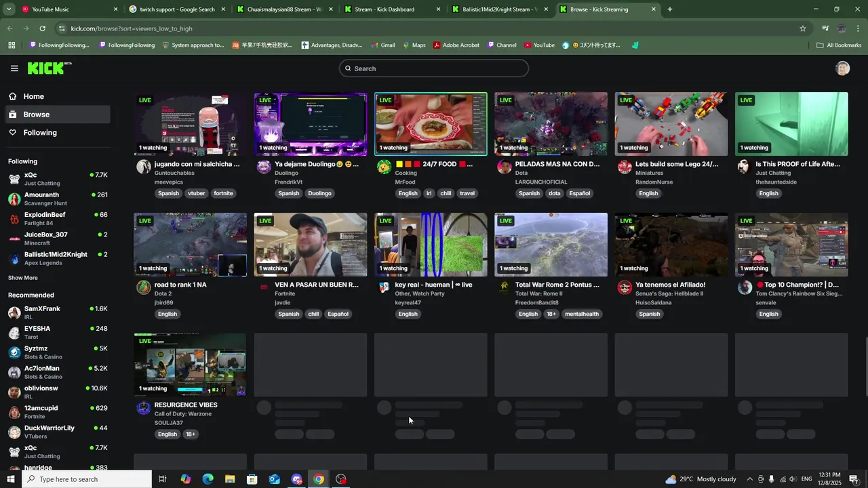Click vtuber tag under meevepics stream
868x488 pixels.
(196, 193)
